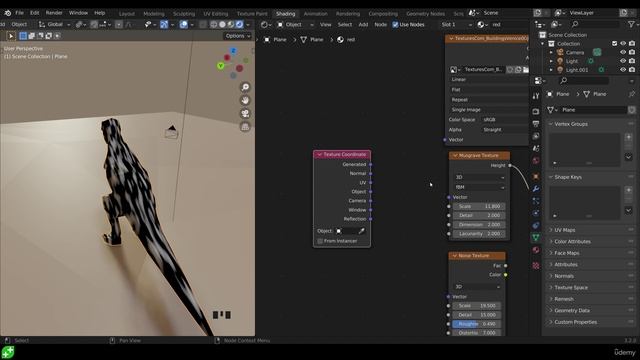Select rendered viewport shading icon

click(x=240, y=24)
